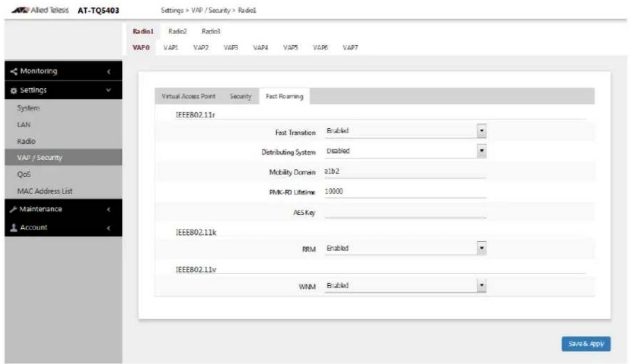Click the Account person icon
Image resolution: width=630 pixels, height=364 pixels.
[x=14, y=228]
